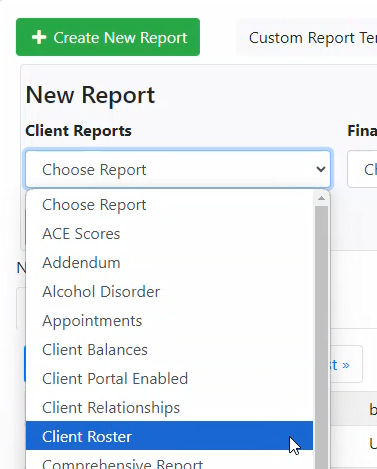Open the Financial Reports dropdown on the right

pos(362,169)
